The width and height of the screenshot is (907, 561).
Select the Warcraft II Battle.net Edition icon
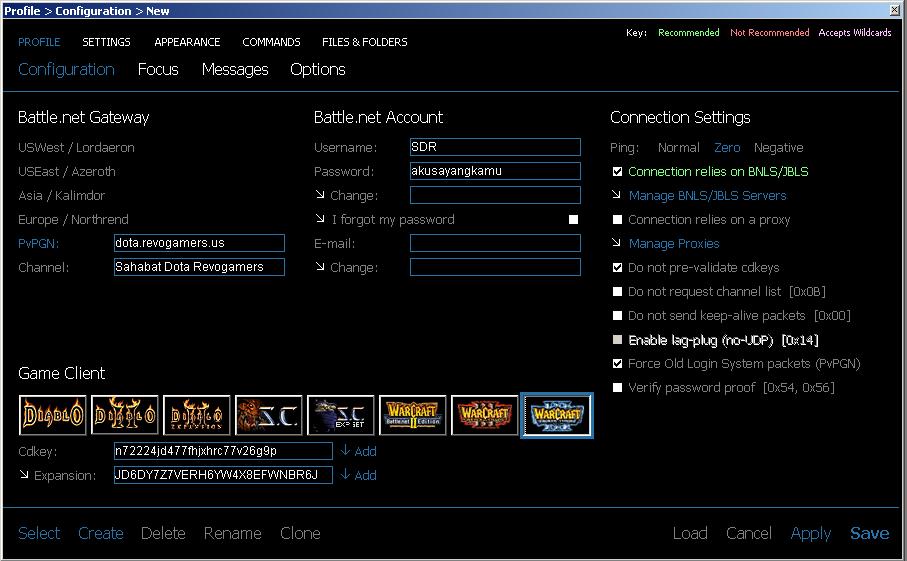point(412,415)
